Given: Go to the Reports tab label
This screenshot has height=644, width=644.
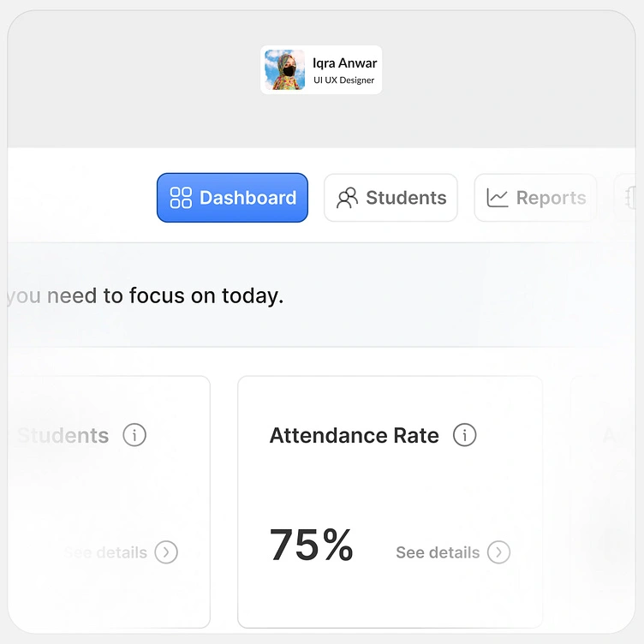Looking at the screenshot, I should pos(551,198).
